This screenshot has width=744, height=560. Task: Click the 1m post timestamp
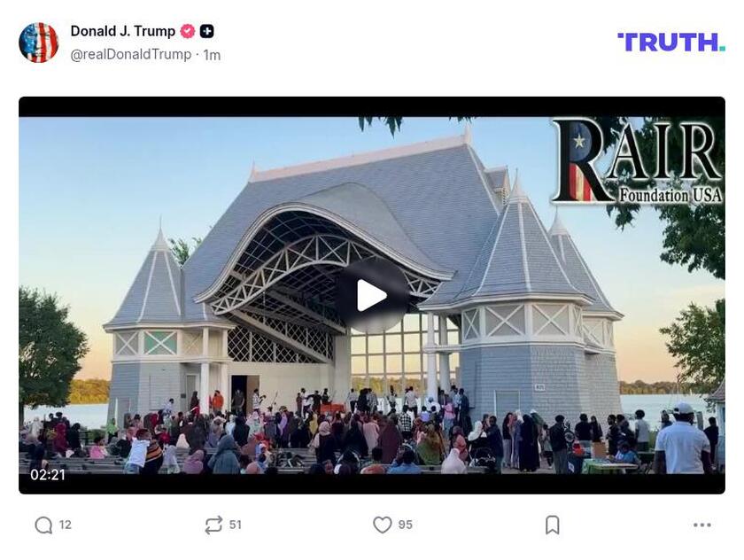click(x=212, y=56)
